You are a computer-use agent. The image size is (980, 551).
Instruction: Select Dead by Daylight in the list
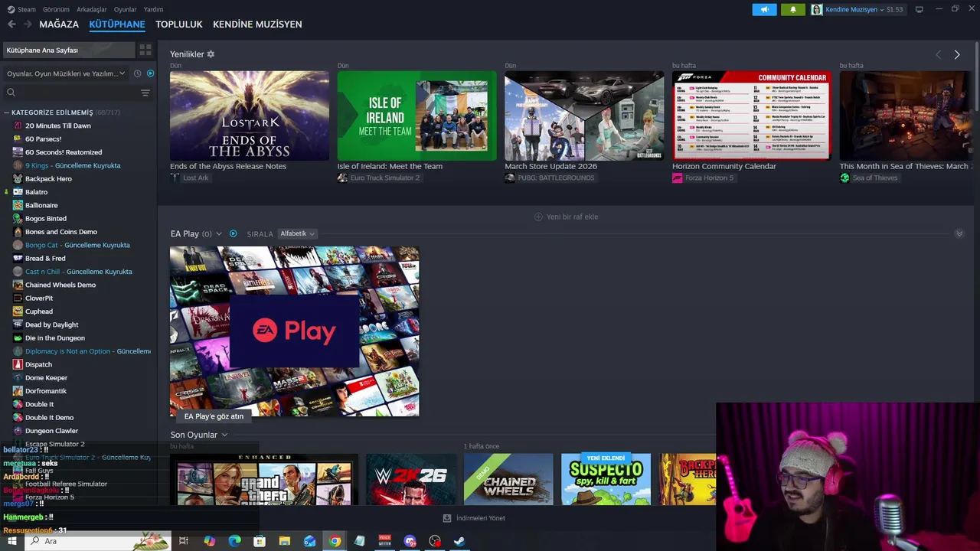click(x=52, y=324)
